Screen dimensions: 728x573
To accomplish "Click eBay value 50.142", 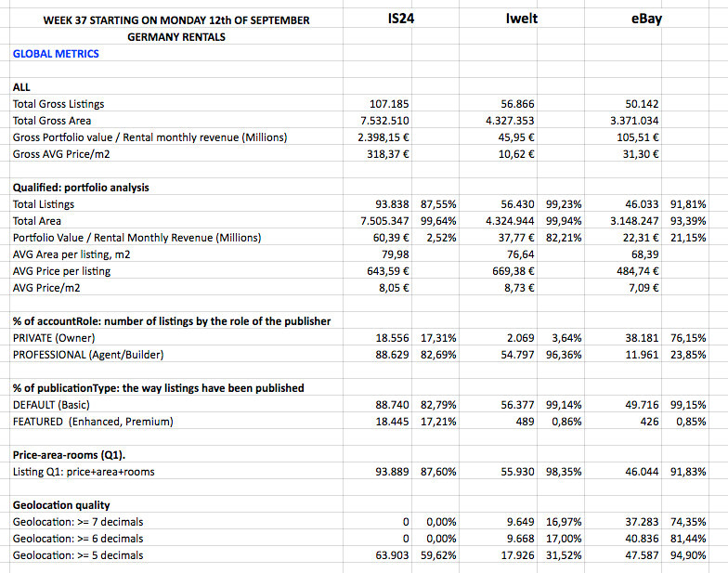I will coord(642,104).
